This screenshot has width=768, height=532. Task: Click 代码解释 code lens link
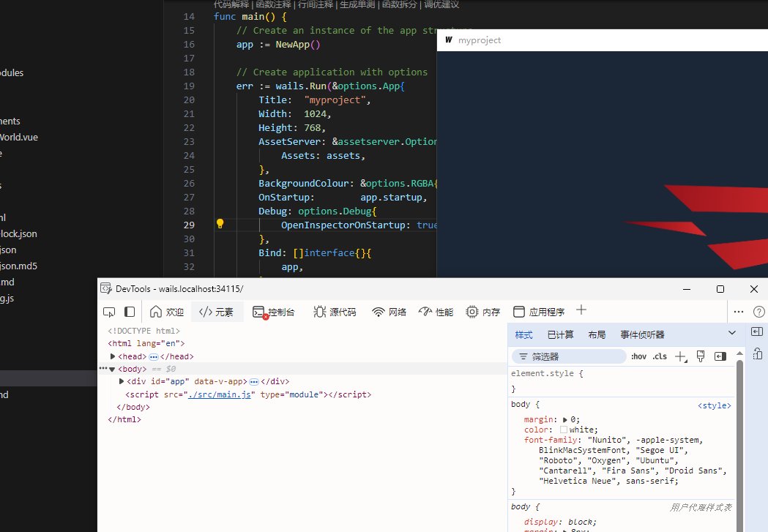point(231,4)
